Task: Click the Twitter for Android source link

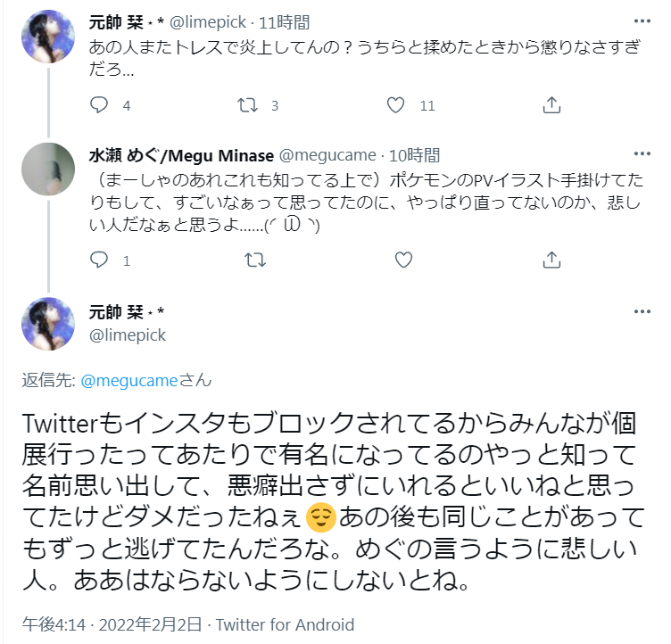Action: pos(285,624)
